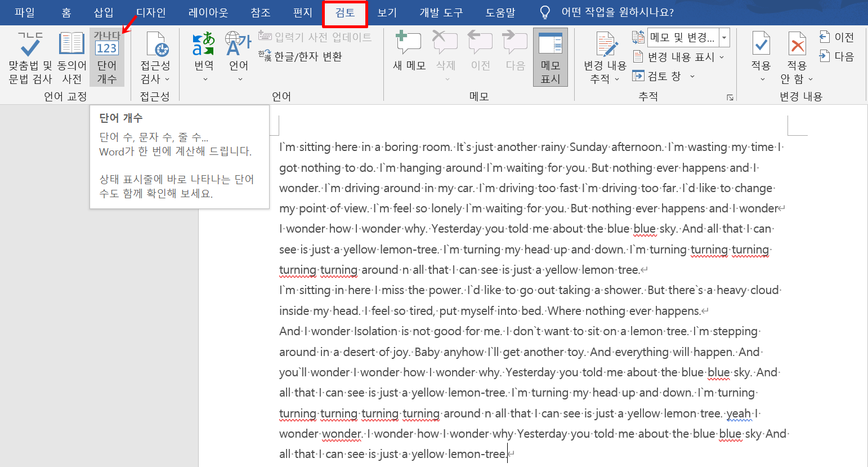Viewport: 868px width, 467px height.
Task: Switch to the 홈 tab
Action: pos(66,12)
